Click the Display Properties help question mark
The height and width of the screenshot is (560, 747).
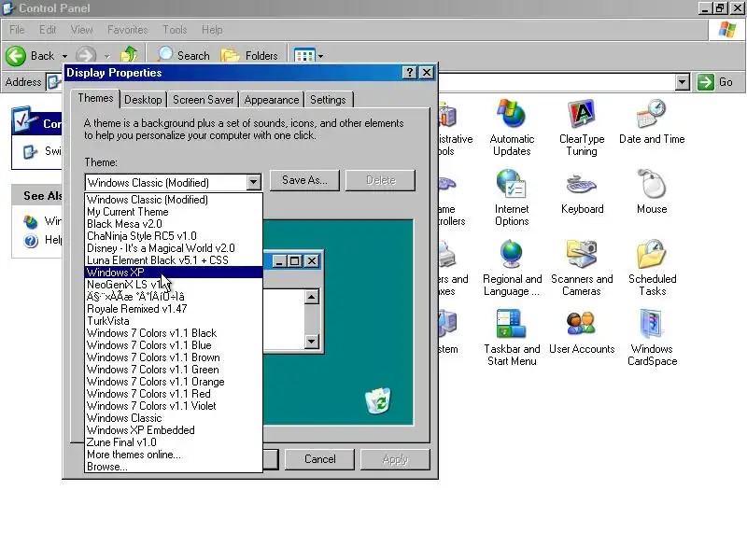click(x=409, y=73)
